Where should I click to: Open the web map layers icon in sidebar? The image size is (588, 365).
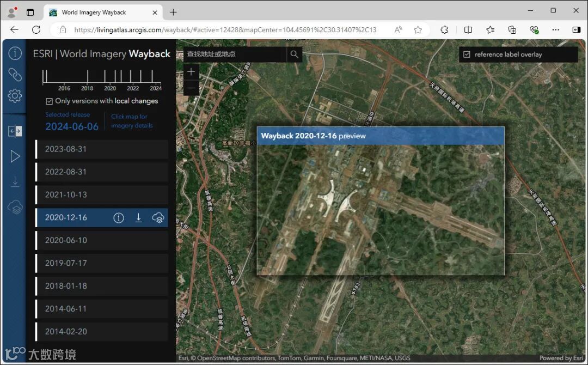point(15,206)
